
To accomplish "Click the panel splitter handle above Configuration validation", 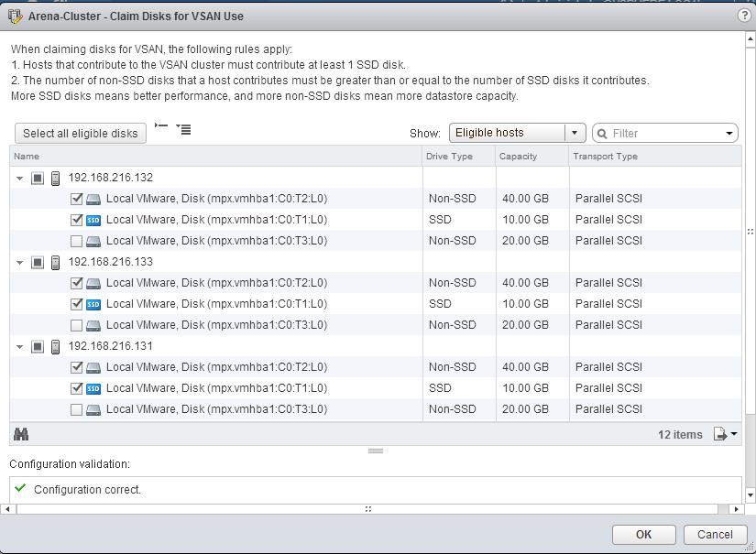I will (376, 451).
